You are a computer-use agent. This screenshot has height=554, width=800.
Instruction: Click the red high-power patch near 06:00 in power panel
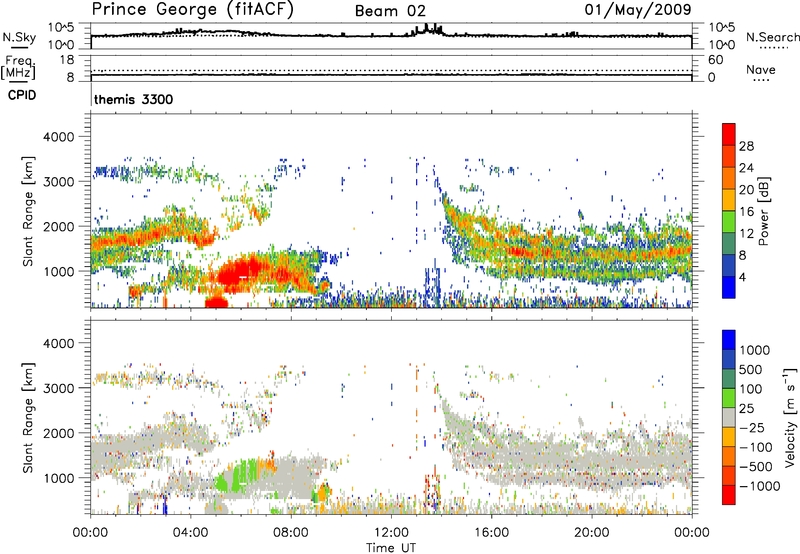click(240, 273)
